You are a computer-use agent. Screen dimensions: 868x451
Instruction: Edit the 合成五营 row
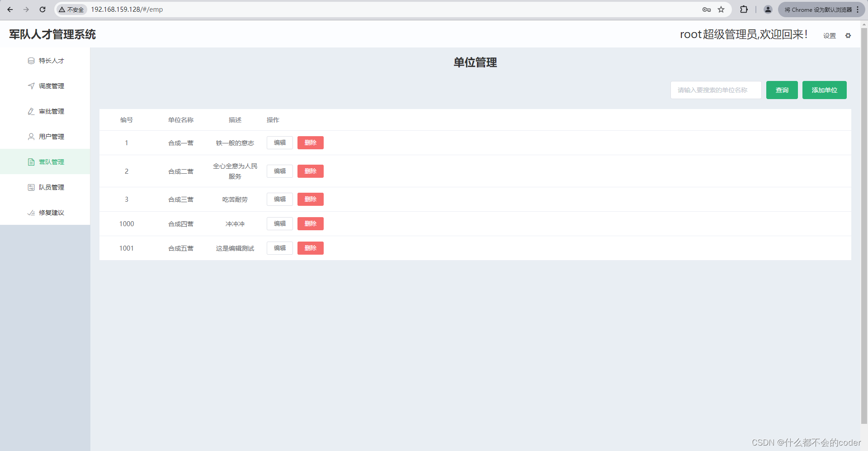tap(280, 248)
